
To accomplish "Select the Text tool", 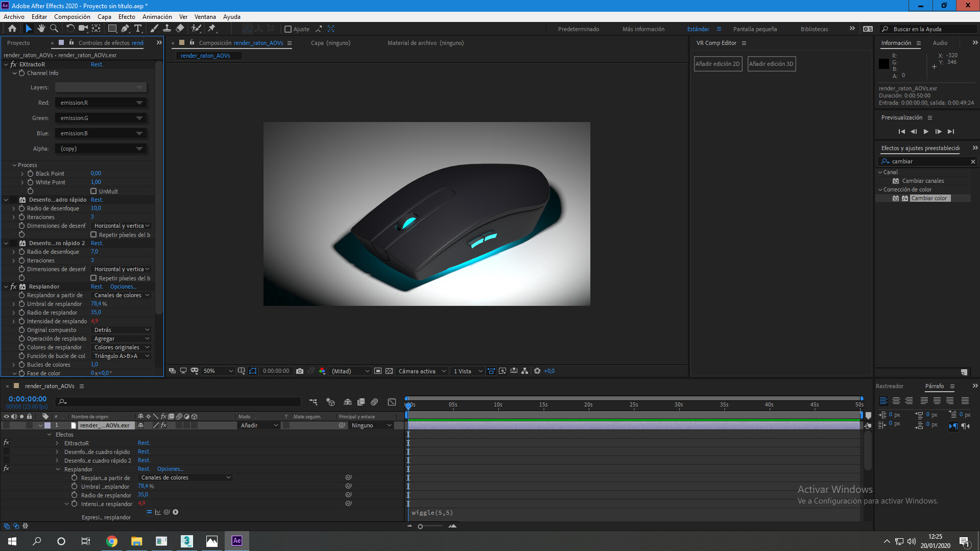I will click(x=138, y=29).
